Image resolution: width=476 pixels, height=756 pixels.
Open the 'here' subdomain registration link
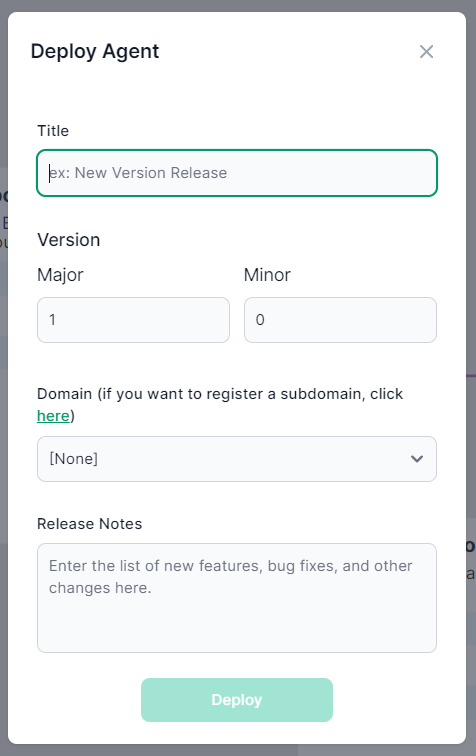[x=53, y=416]
